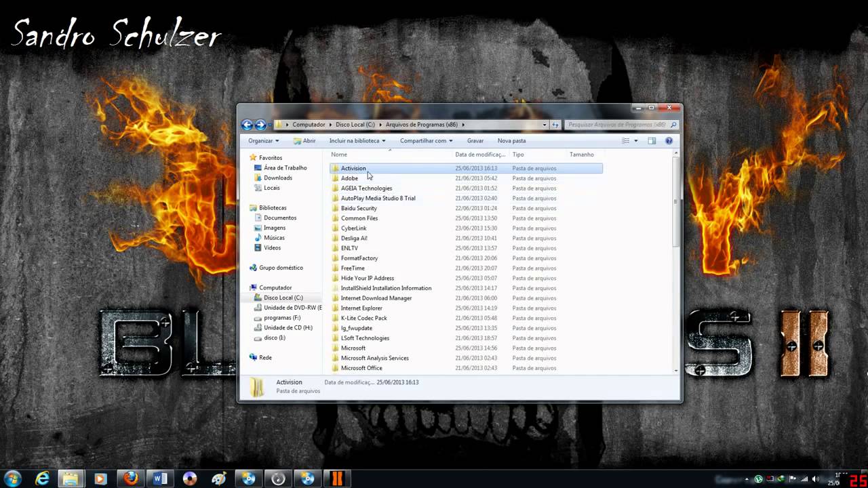Click the Abrir toolbar button

(x=304, y=141)
